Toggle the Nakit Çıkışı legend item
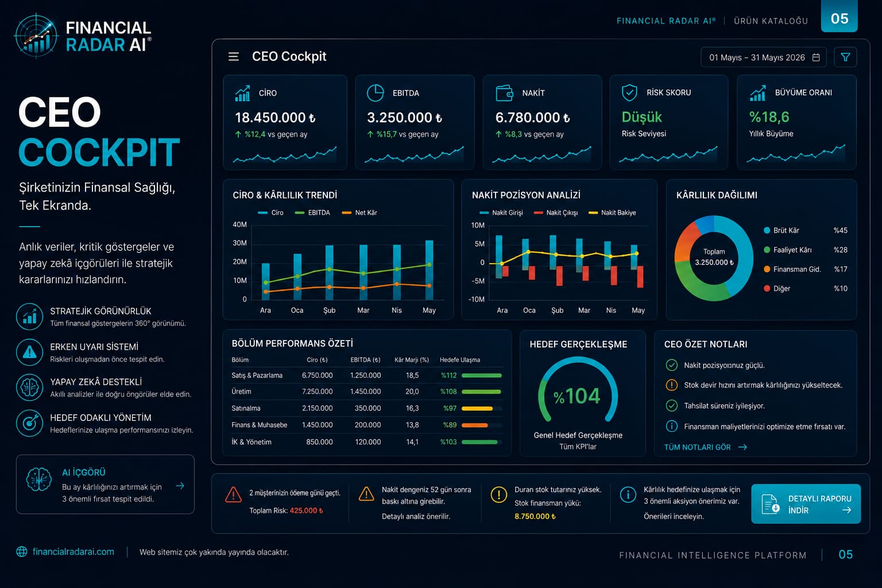This screenshot has height=588, width=882. [x=556, y=212]
